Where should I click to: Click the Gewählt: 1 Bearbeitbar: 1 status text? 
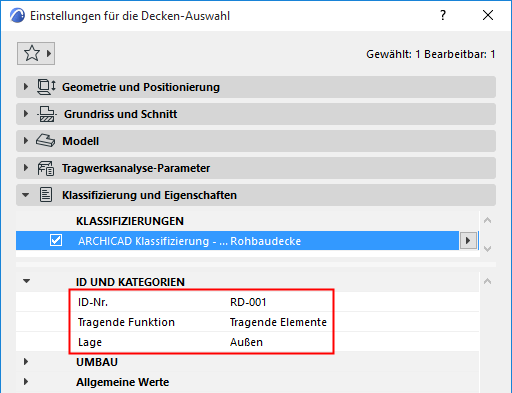coord(431,54)
